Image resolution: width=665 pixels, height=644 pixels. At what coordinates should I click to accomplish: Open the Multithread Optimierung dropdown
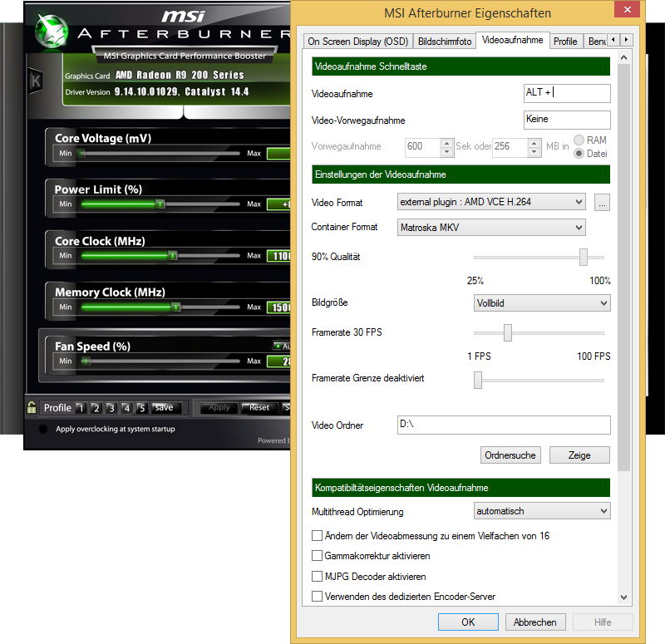coord(542,511)
